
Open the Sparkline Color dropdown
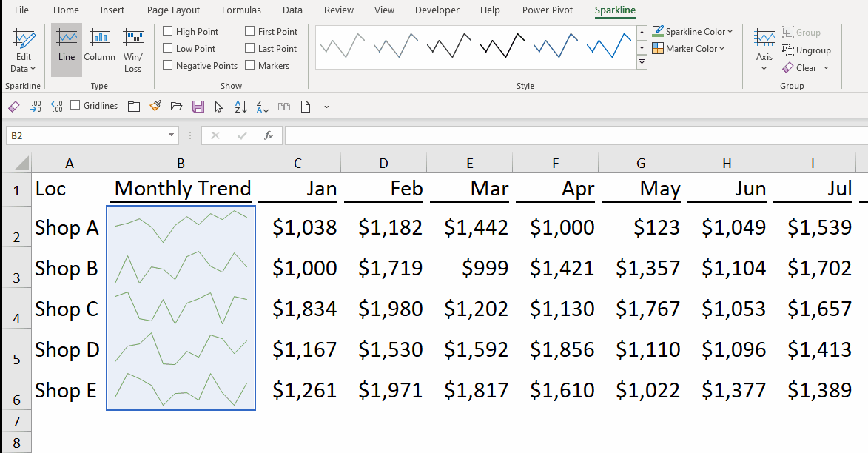692,32
